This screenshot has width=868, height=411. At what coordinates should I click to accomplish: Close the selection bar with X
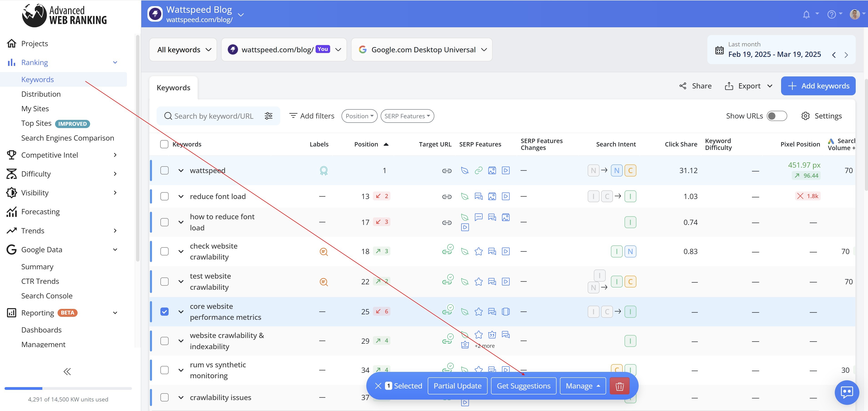378,386
